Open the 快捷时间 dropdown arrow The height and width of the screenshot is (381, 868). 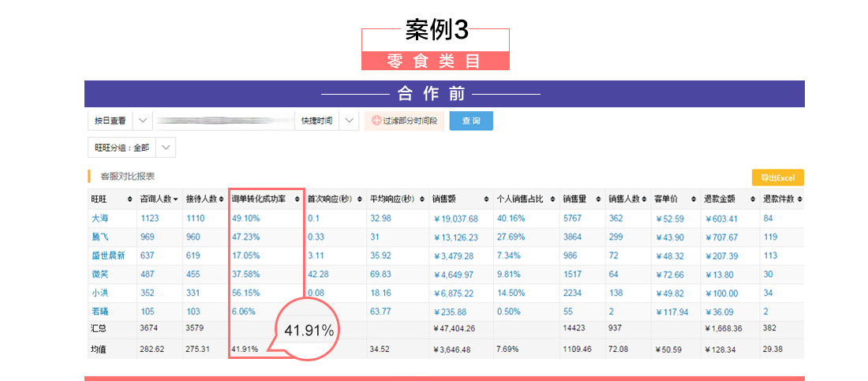coord(350,121)
